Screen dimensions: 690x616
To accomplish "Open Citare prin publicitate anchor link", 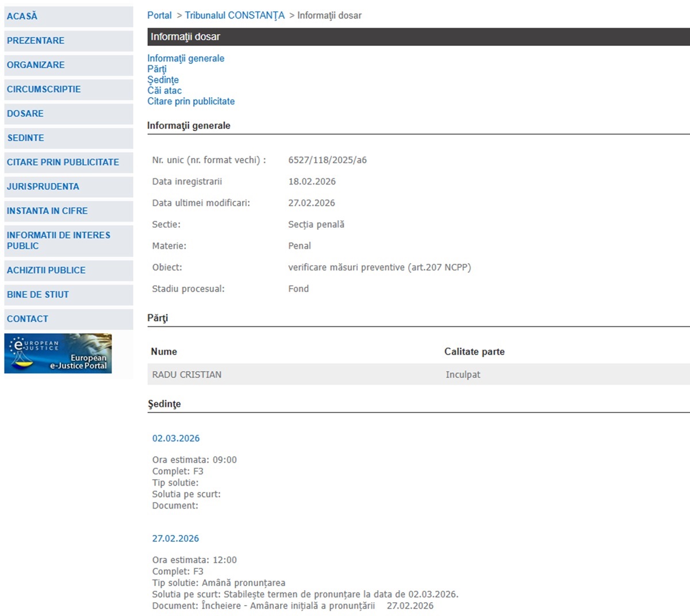I will (191, 101).
